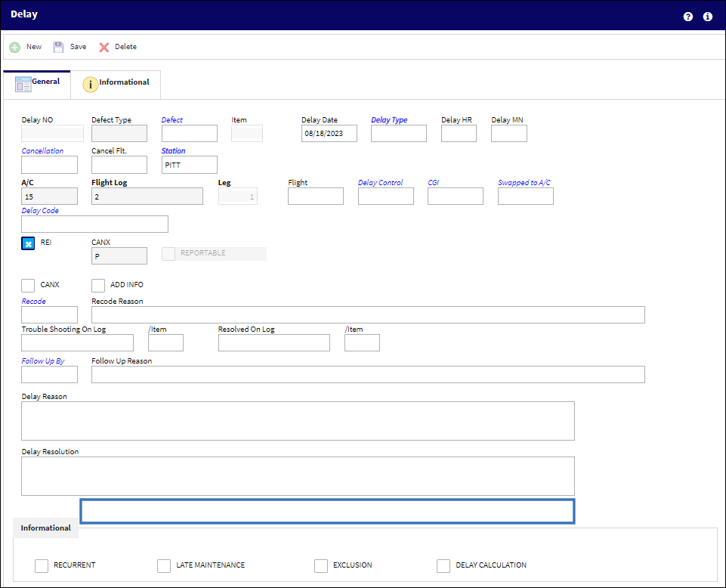The image size is (726, 588).
Task: Click the Delay MN input field
Action: point(509,134)
